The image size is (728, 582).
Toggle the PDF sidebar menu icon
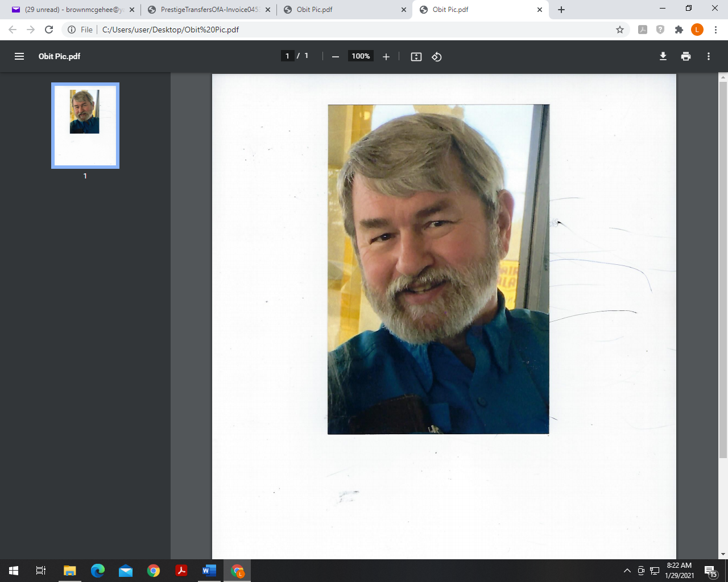[x=19, y=56]
